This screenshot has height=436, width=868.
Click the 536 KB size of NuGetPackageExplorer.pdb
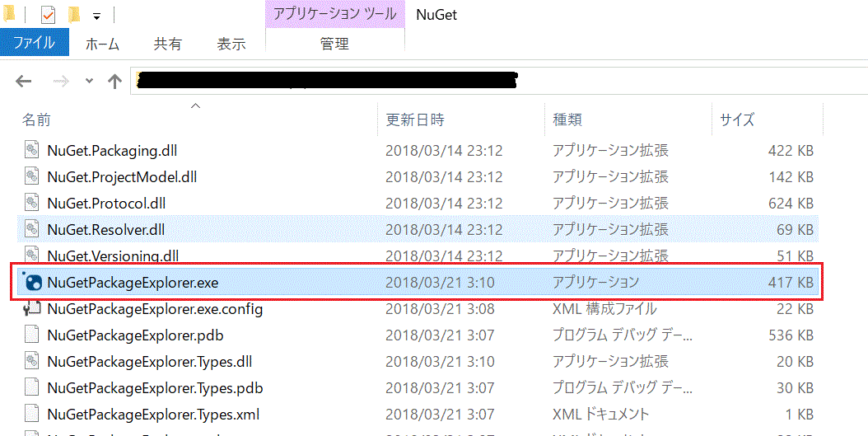pyautogui.click(x=791, y=335)
